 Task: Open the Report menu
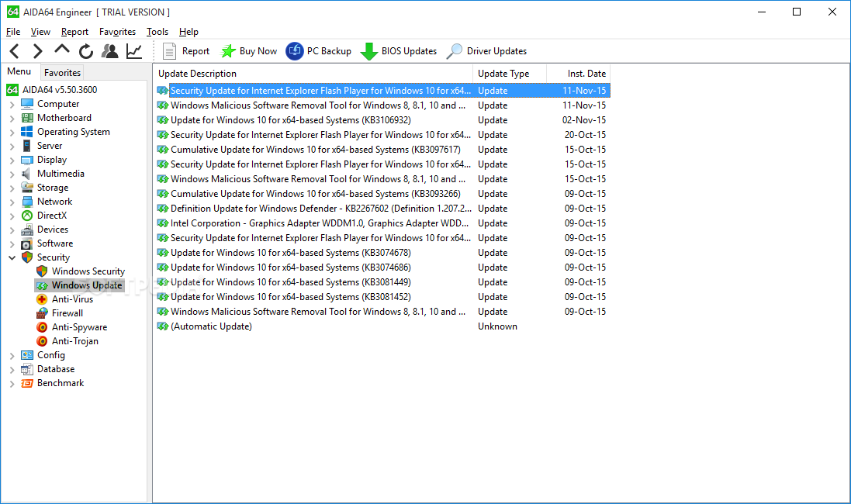tap(74, 32)
